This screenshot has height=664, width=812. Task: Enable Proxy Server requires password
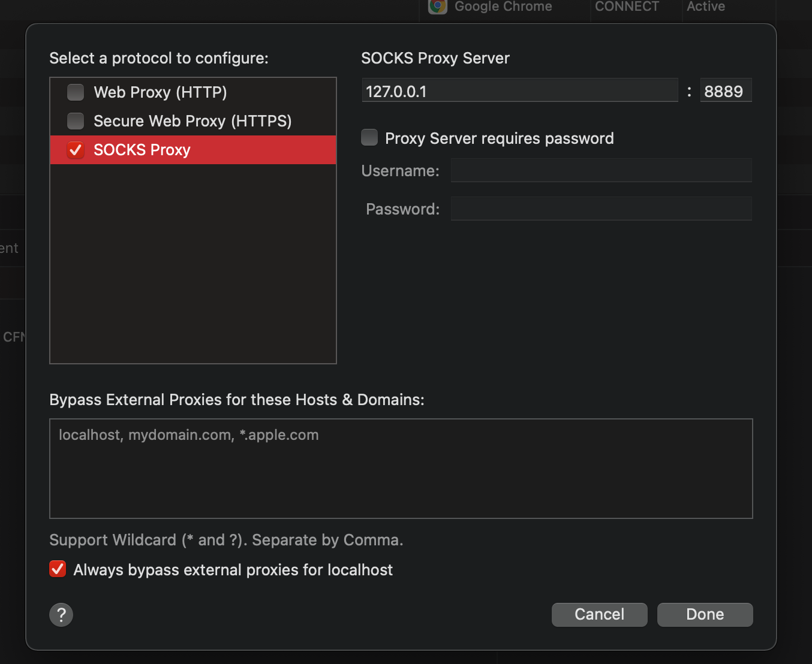coord(369,137)
